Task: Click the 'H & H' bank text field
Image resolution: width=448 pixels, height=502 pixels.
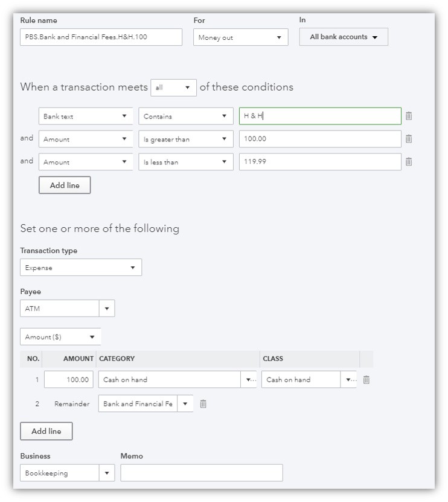Action: 320,116
